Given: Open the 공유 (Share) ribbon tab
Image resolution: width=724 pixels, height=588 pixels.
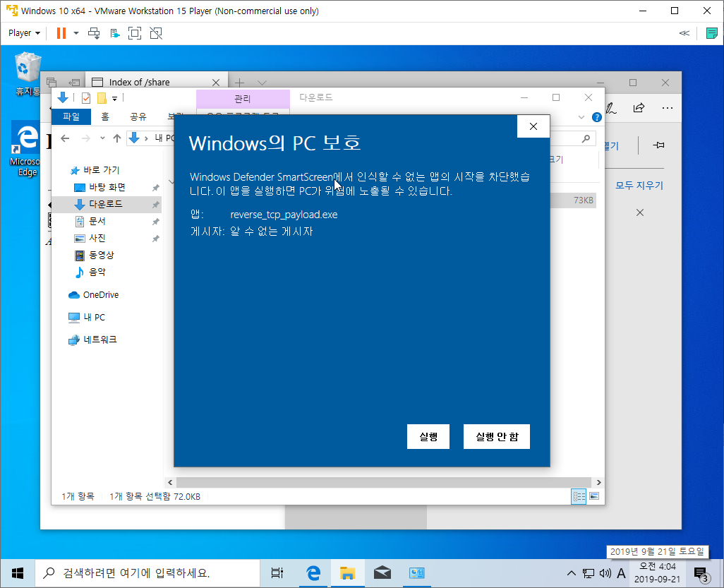Looking at the screenshot, I should [138, 116].
